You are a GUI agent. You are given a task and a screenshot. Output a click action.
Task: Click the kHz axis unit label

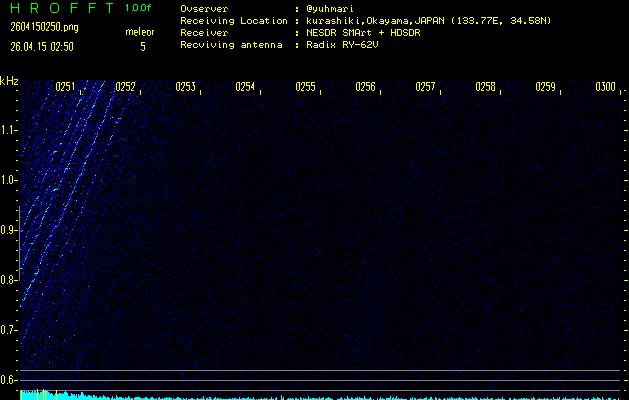(9, 80)
